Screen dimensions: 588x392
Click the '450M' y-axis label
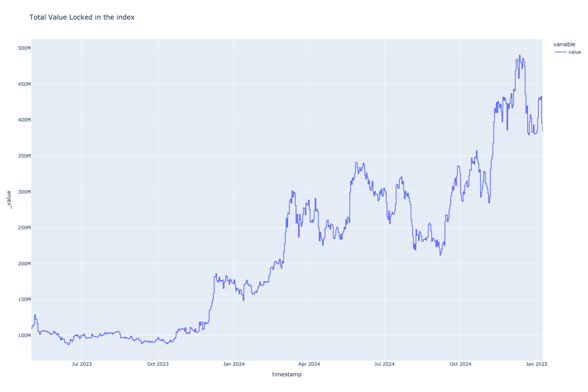point(24,84)
